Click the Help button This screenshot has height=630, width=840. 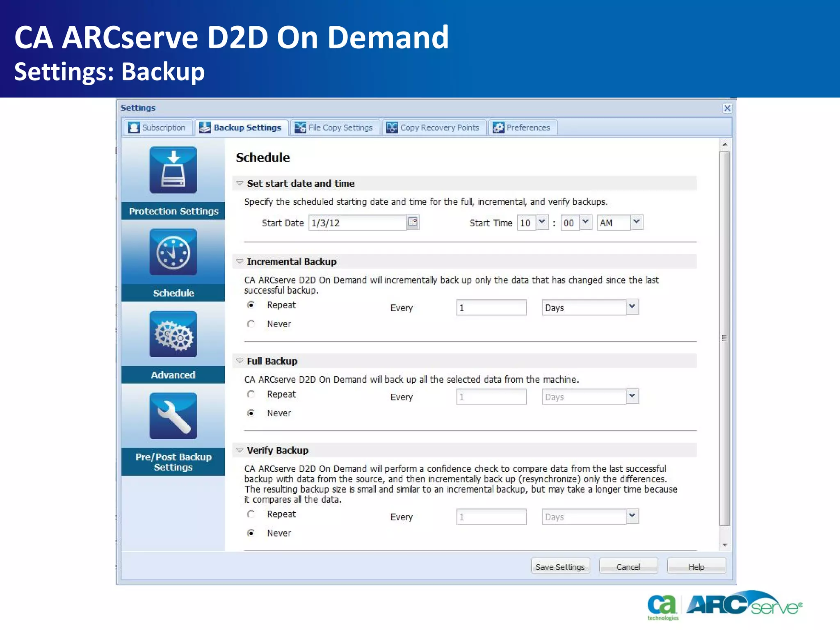[696, 566]
